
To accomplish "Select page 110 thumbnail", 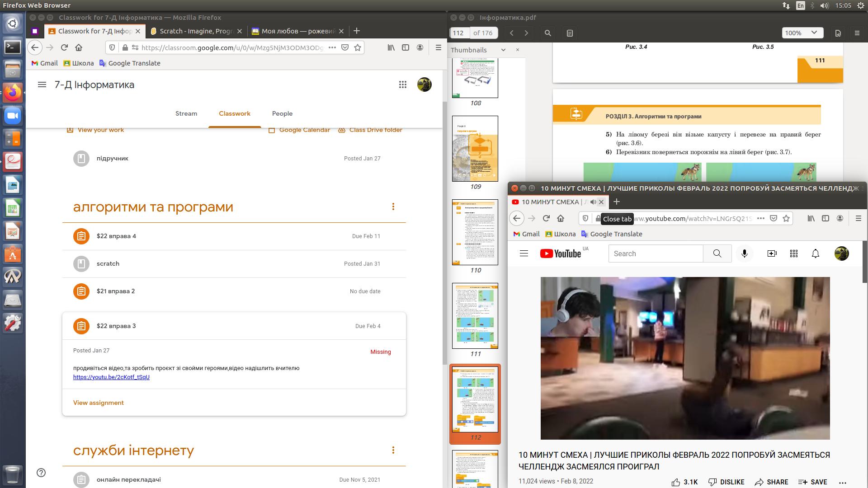I will click(475, 232).
